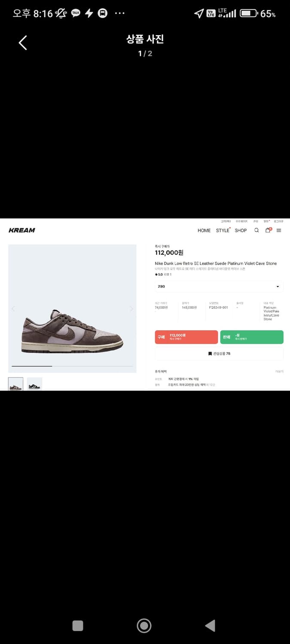The image size is (290, 644).
Task: Open the size 290 dropdown
Action: coord(219,286)
